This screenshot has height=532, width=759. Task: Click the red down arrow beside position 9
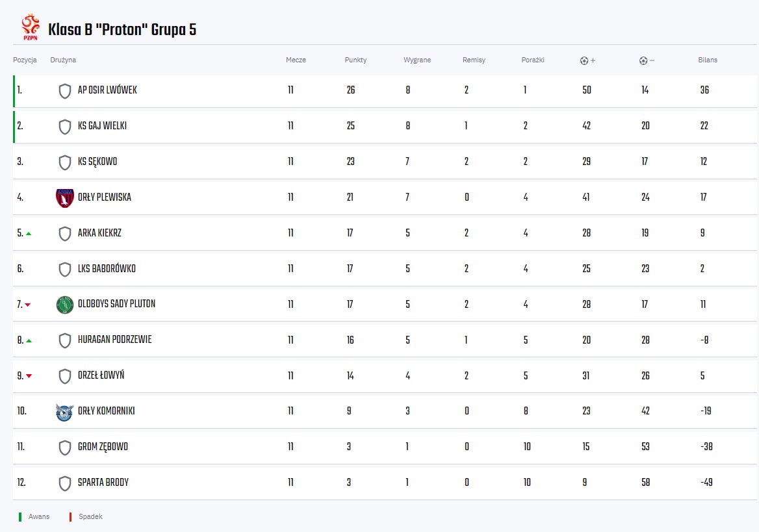click(29, 376)
